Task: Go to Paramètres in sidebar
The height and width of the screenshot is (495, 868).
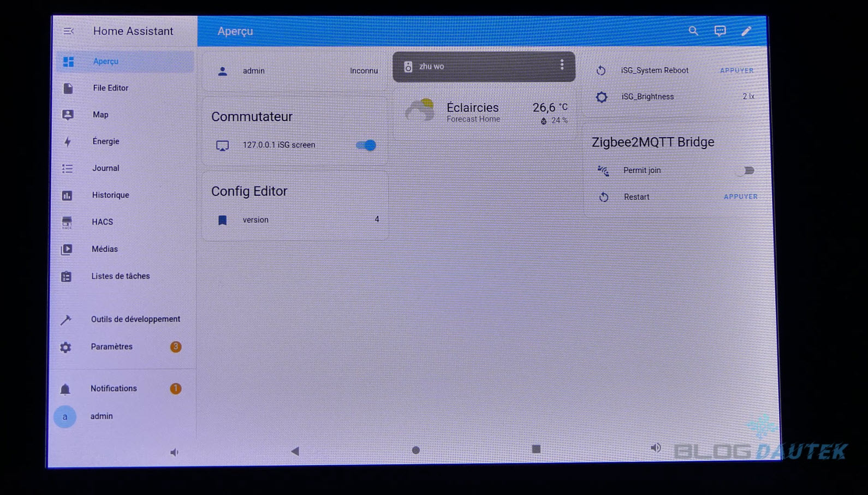Action: tap(111, 347)
